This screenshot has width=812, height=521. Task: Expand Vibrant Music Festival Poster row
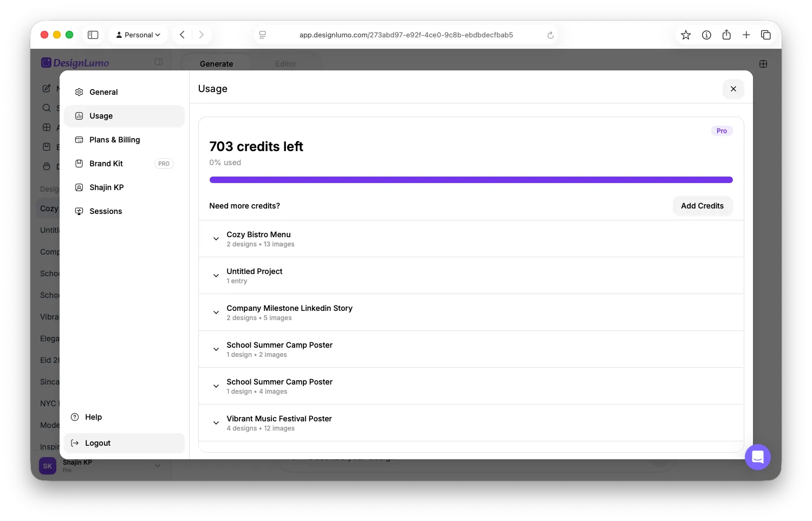(471, 423)
